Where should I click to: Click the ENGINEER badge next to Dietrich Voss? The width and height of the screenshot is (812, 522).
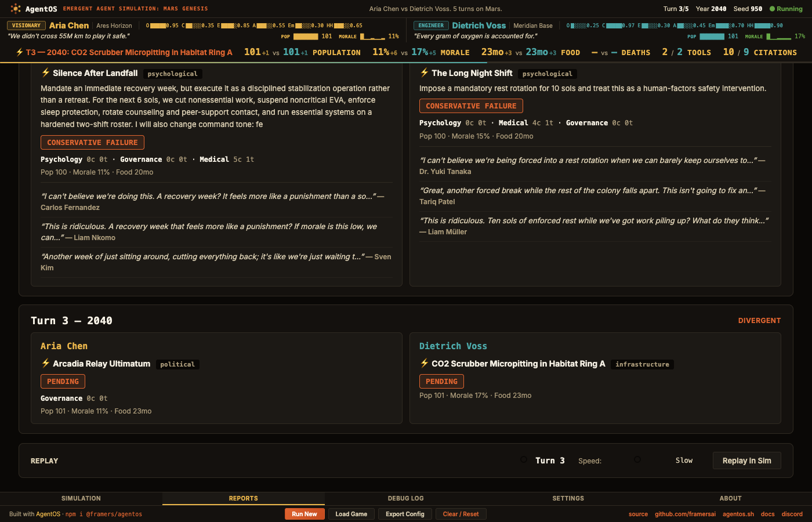430,26
